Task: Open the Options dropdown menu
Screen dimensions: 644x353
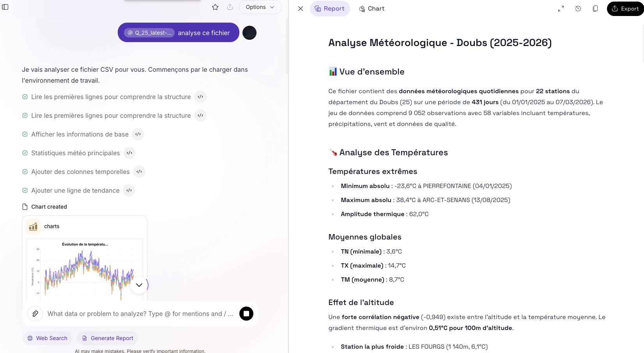Action: 260,7
